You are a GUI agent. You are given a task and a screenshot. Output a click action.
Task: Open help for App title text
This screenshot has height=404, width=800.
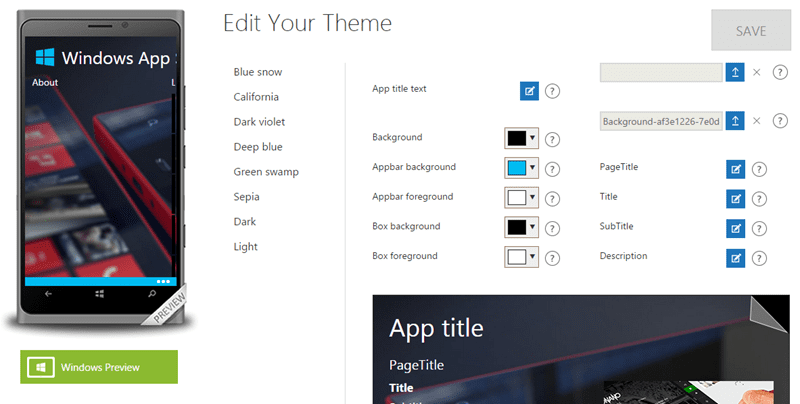click(552, 91)
